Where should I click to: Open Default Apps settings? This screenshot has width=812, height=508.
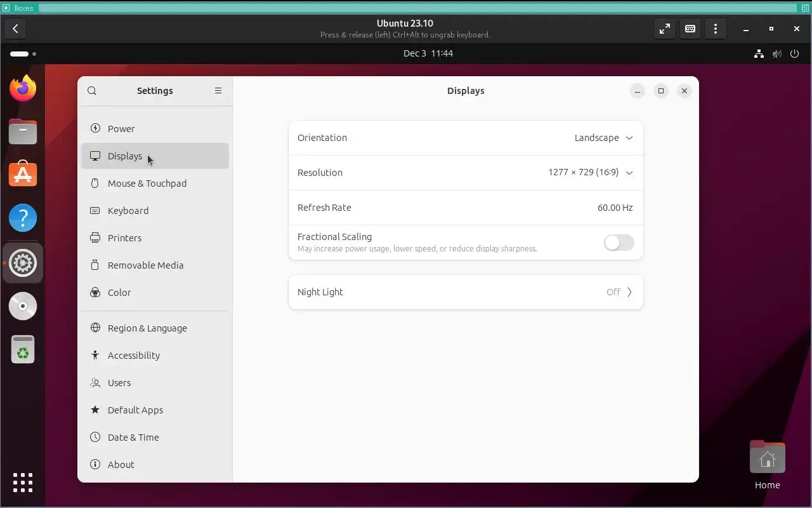point(155,410)
